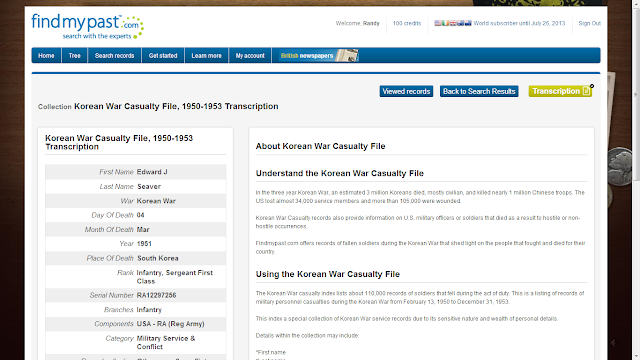The width and height of the screenshot is (640, 360).
Task: Open the Home menu item
Action: coord(46,56)
